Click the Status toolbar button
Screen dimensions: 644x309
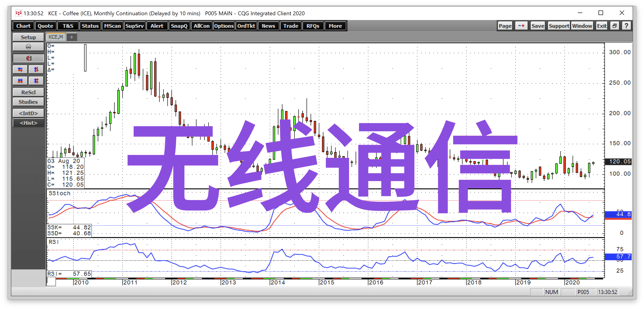(x=90, y=26)
